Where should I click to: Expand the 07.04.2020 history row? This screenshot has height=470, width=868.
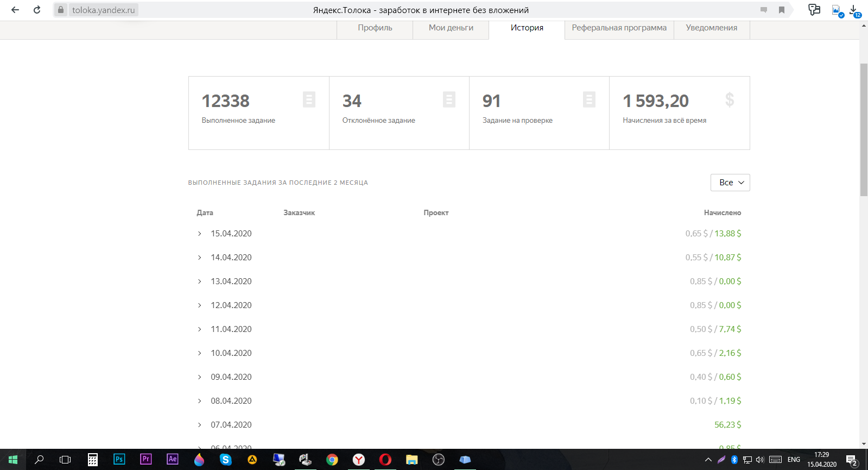click(199, 425)
